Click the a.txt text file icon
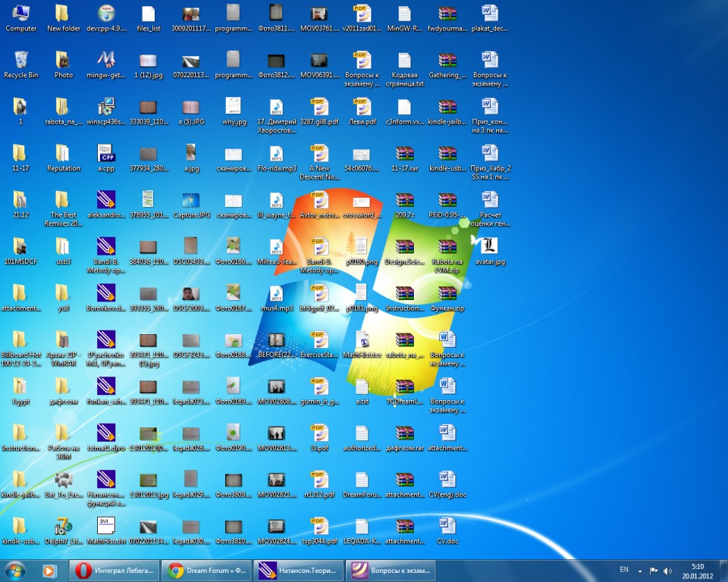728x582 pixels. click(362, 391)
